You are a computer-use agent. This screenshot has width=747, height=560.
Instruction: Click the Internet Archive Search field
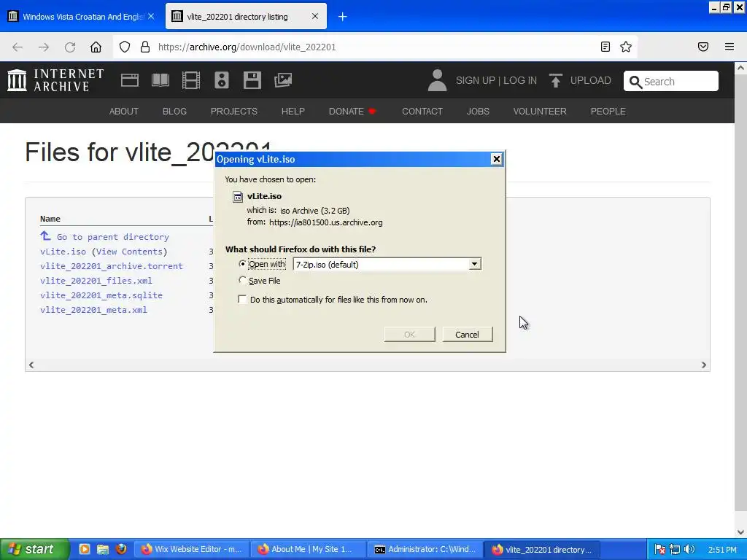(671, 81)
